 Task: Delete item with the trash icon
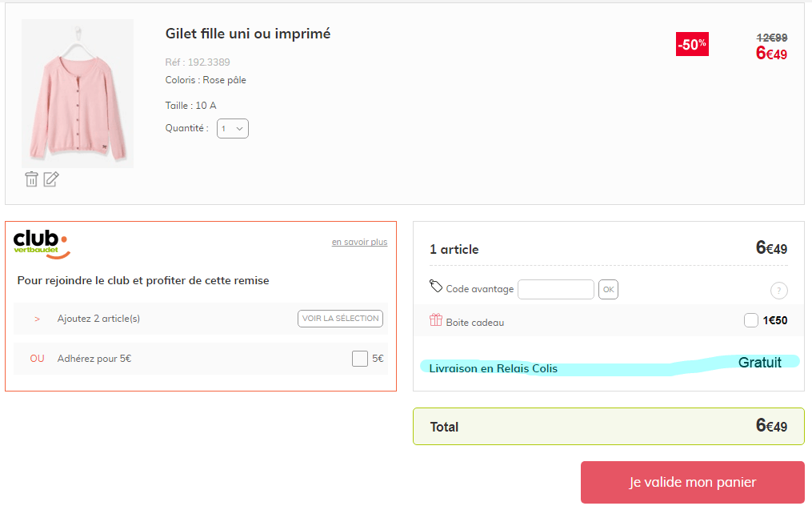(x=31, y=179)
